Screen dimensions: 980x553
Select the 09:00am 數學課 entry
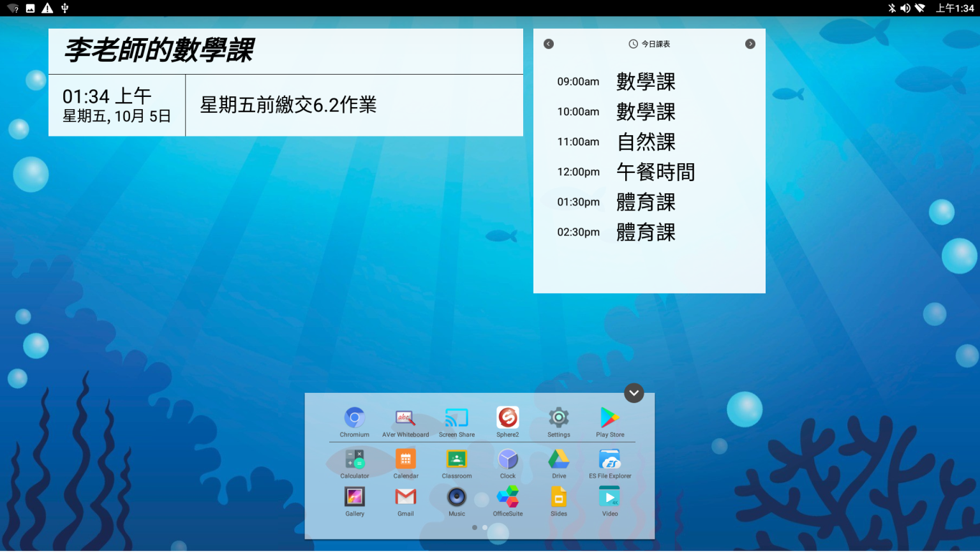point(616,82)
